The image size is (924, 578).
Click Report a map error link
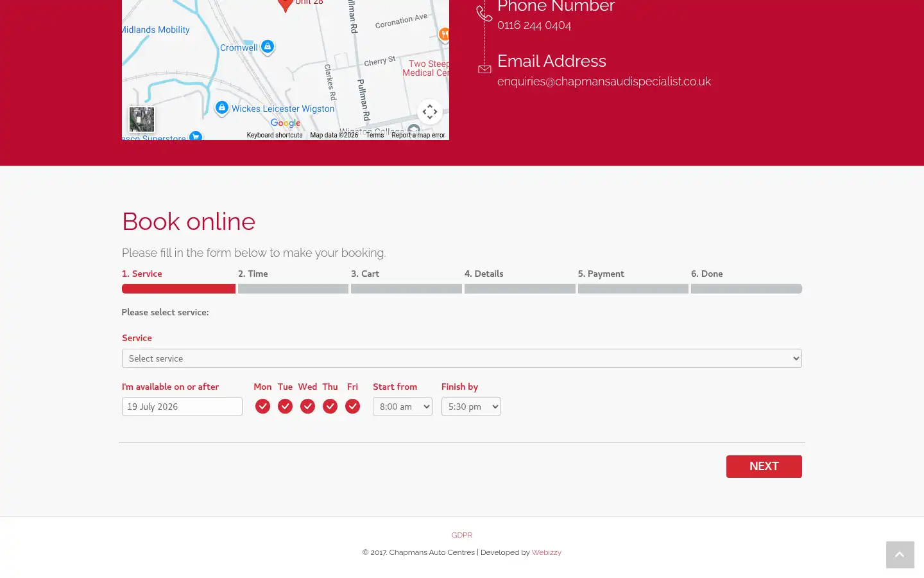pyautogui.click(x=418, y=135)
